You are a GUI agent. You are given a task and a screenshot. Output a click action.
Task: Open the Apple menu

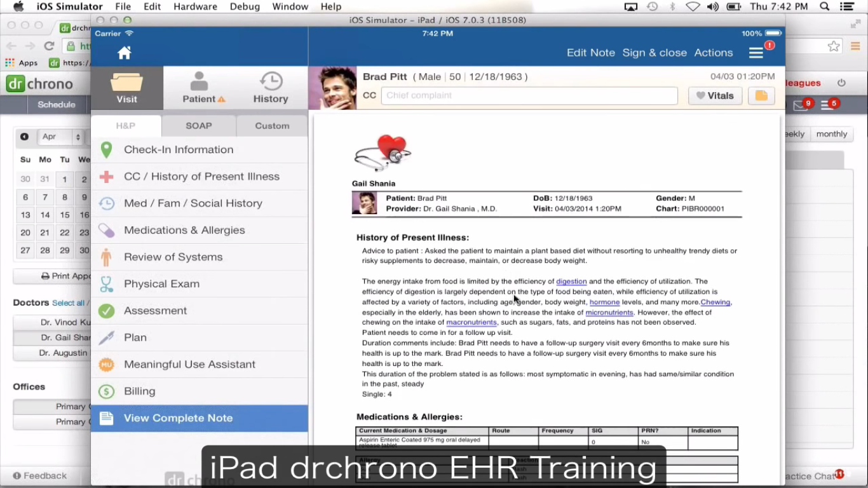click(x=18, y=6)
